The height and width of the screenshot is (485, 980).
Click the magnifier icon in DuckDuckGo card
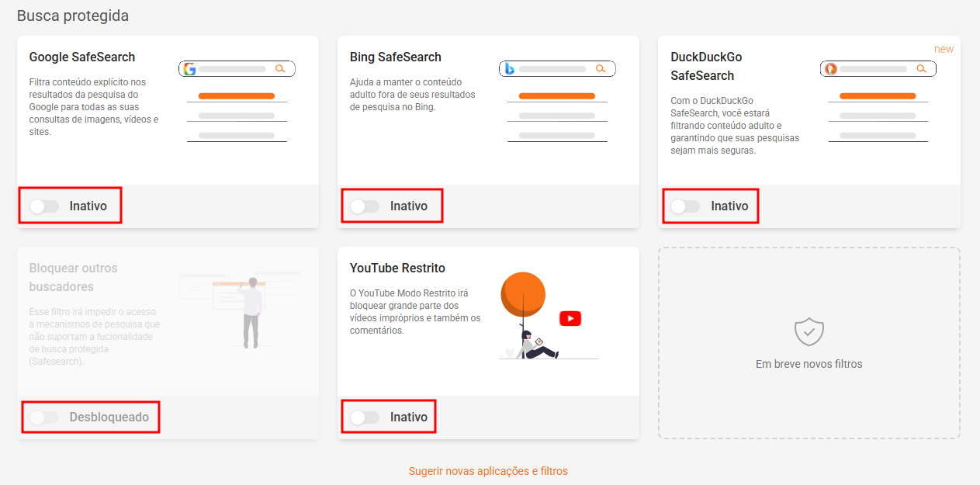(921, 69)
